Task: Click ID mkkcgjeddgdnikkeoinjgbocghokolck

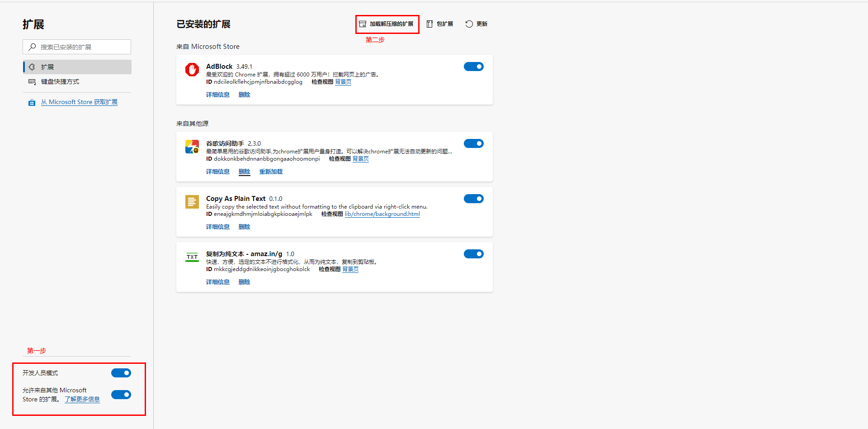Action: (x=258, y=269)
